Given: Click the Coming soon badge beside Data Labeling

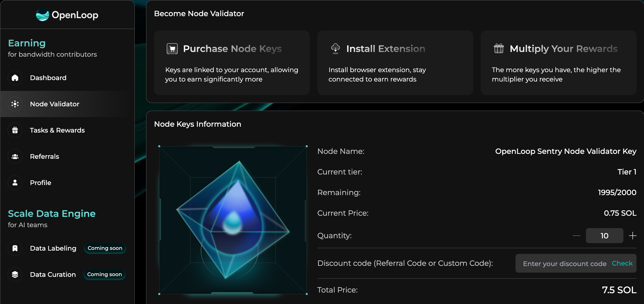Looking at the screenshot, I should coord(105,248).
